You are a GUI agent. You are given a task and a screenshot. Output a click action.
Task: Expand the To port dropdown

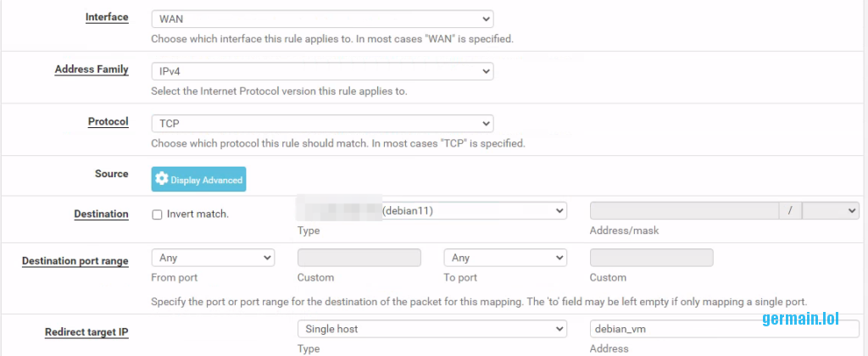coord(505,258)
